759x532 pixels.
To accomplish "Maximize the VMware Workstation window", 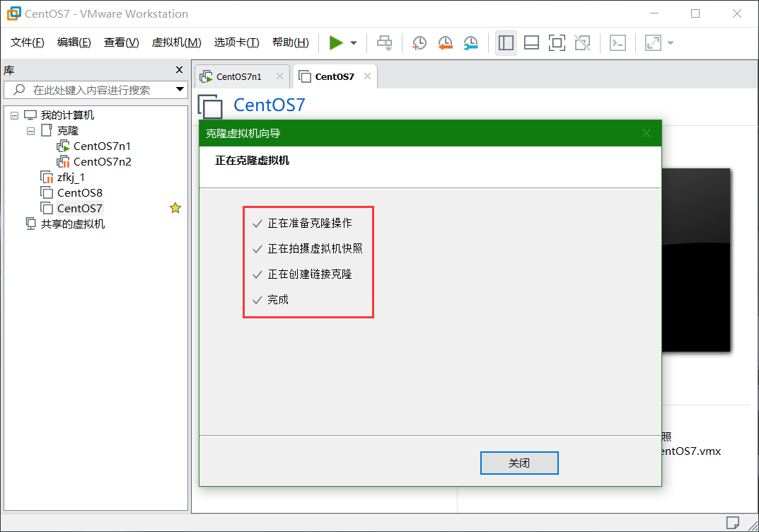I will click(x=695, y=13).
